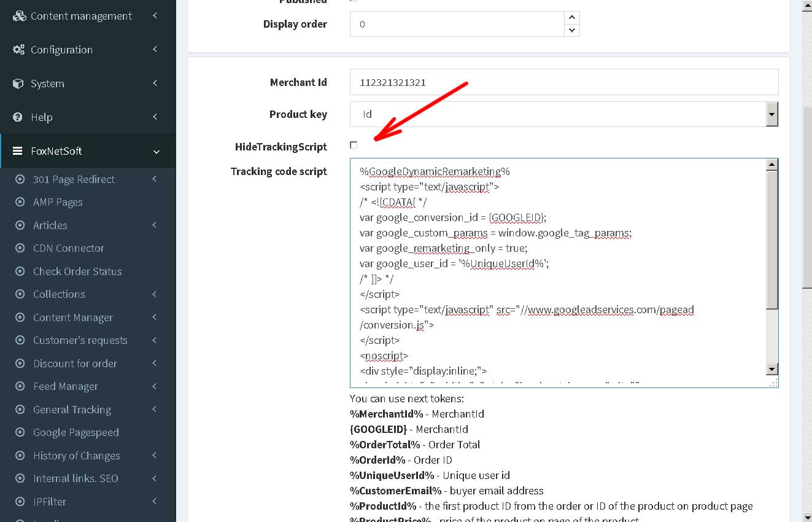812x522 pixels.
Task: Expand the Help menu chevron
Action: [x=155, y=117]
